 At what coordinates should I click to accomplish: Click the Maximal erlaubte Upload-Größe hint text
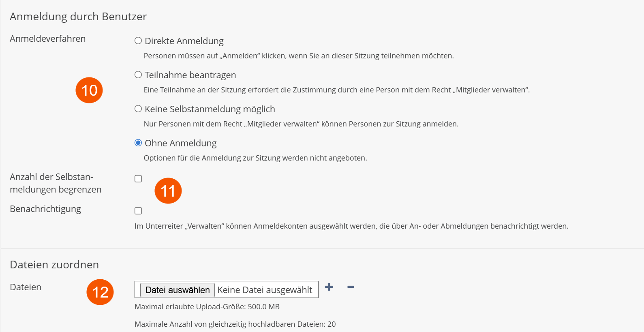pos(207,307)
